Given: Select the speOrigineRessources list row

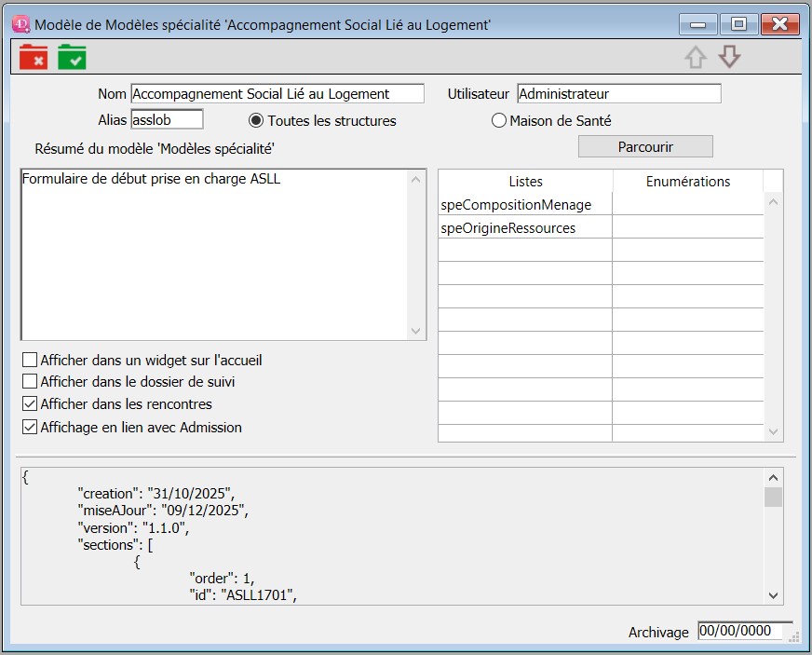Looking at the screenshot, I should tap(525, 228).
